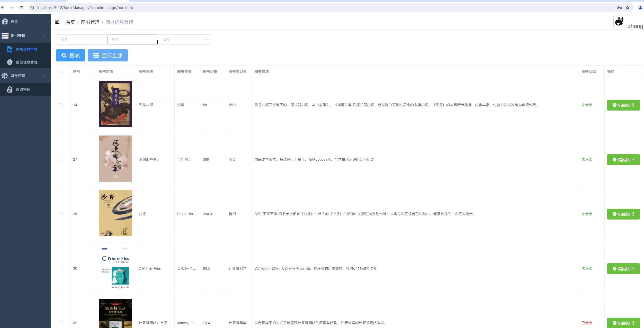Click the password key icon in address bar
644x328 pixels.
coord(619,8)
